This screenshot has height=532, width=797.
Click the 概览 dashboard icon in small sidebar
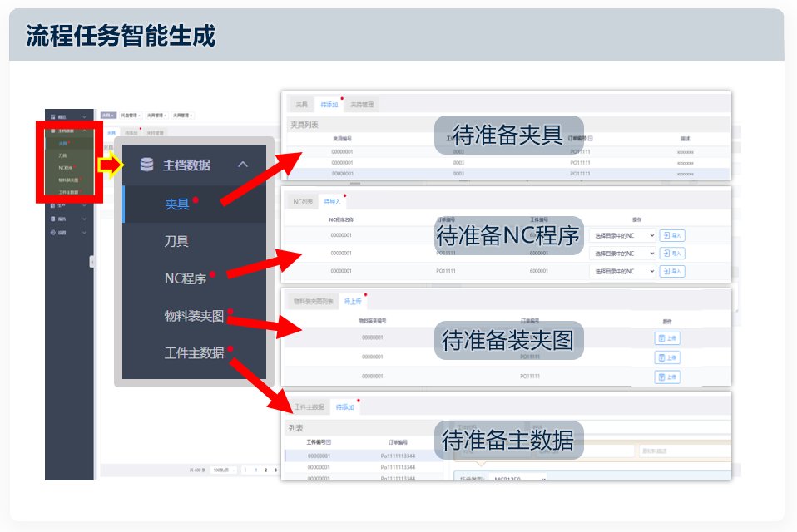(52, 116)
